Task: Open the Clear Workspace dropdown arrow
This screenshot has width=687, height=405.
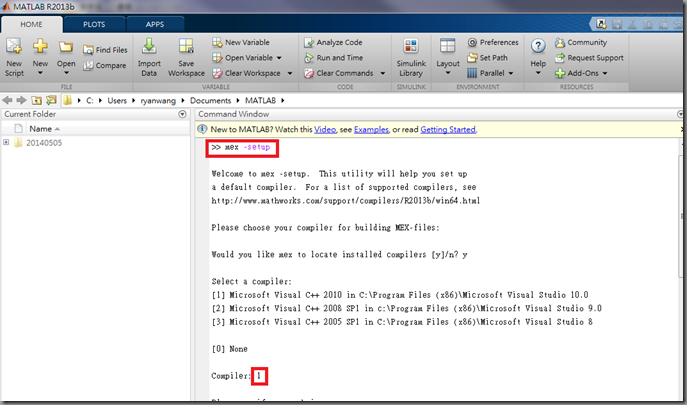Action: [x=290, y=73]
